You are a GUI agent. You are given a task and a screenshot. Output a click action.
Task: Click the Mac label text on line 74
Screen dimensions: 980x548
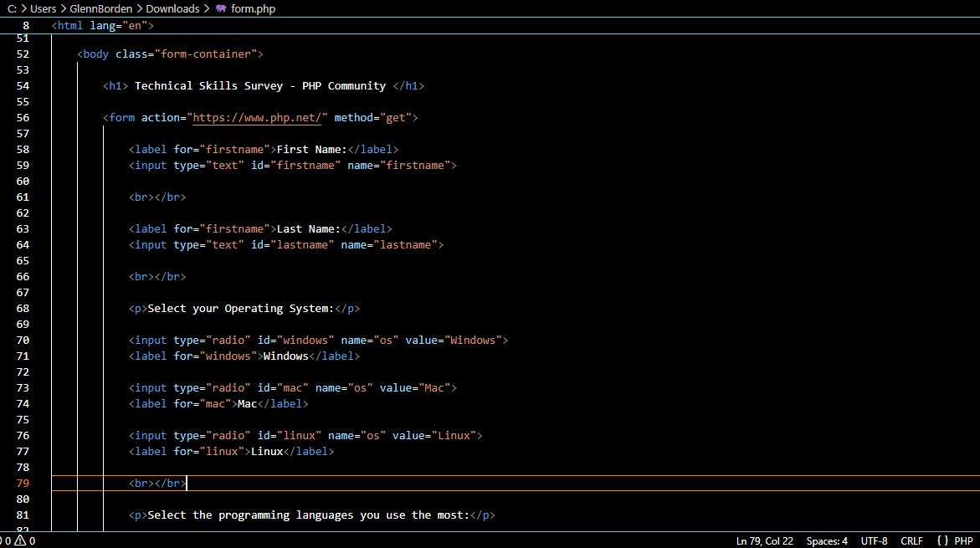248,403
